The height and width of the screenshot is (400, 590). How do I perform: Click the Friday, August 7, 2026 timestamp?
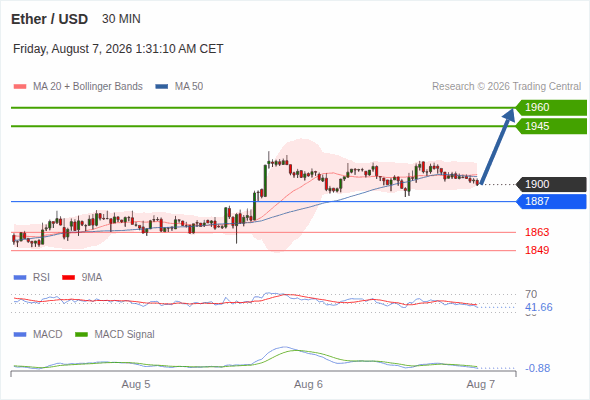pyautogui.click(x=118, y=49)
